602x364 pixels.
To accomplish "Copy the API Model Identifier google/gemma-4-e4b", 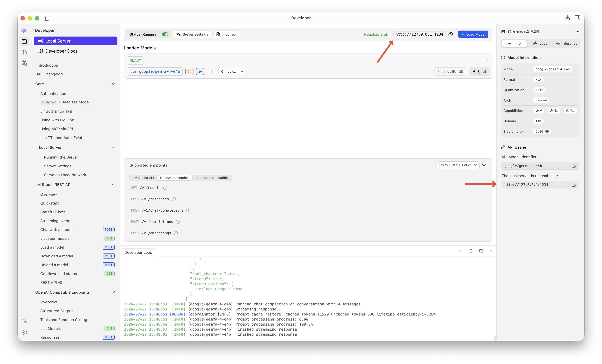I will tap(574, 166).
